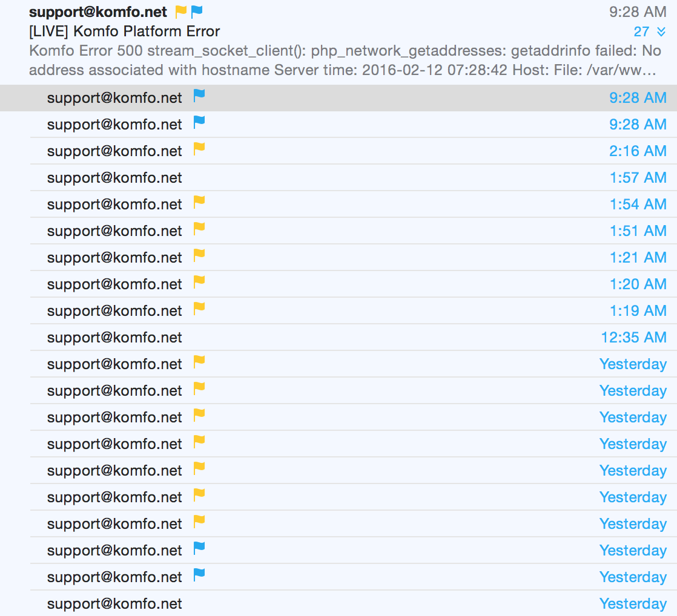677x616 pixels.
Task: Click the sender on the 12:35 AM row
Action: coord(114,338)
